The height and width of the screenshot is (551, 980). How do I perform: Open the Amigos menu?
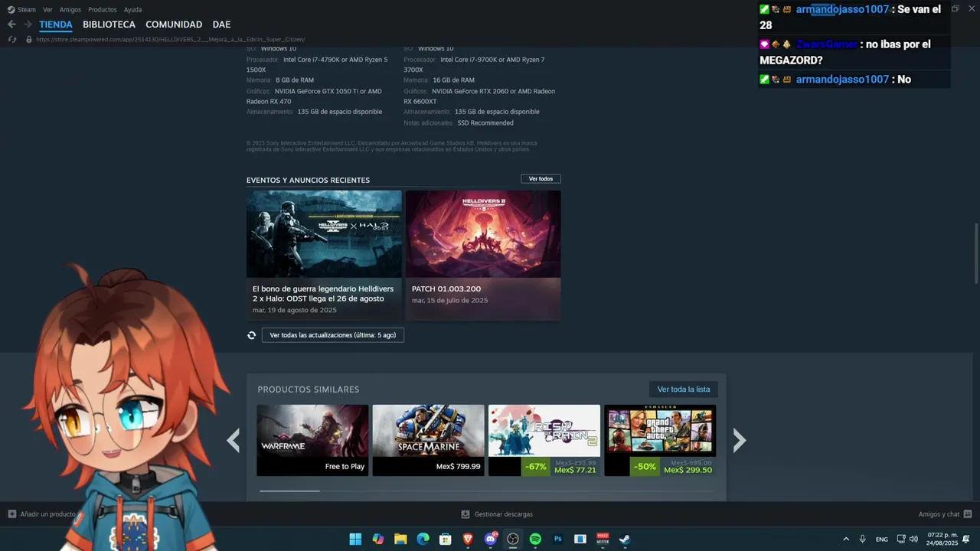70,10
